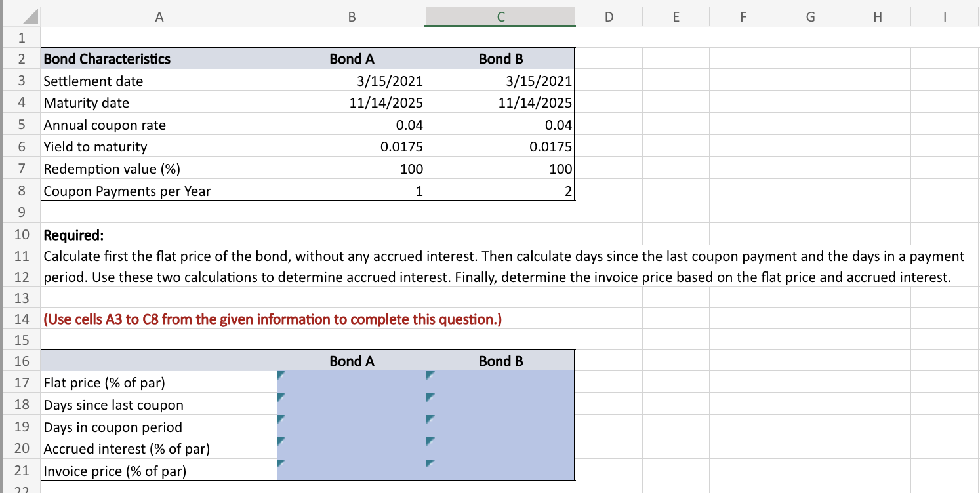Click the blue indicator in Bond B Flat price cell
This screenshot has width=980, height=493.
coord(431,376)
